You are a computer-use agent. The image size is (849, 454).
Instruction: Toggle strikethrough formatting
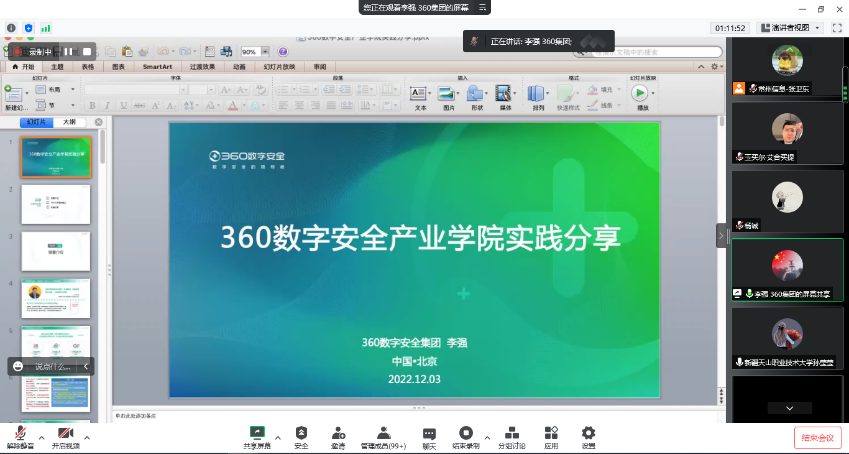(139, 105)
